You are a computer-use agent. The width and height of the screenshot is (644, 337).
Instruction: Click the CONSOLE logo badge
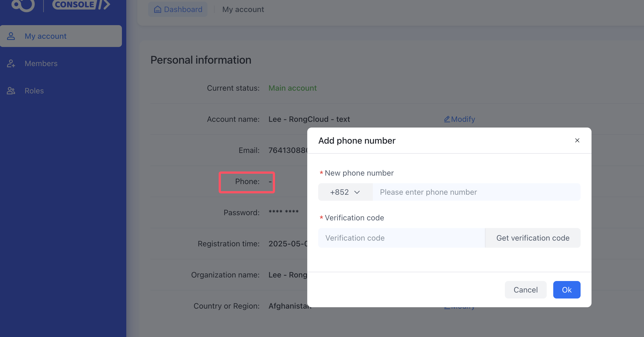click(x=81, y=4)
